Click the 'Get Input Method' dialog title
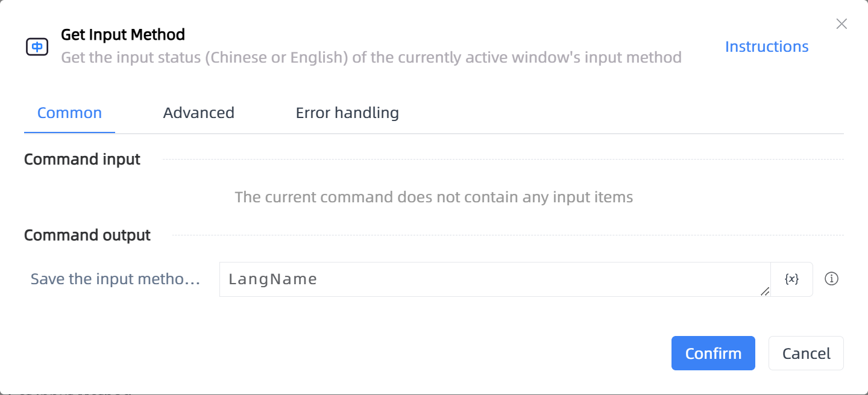 (123, 34)
